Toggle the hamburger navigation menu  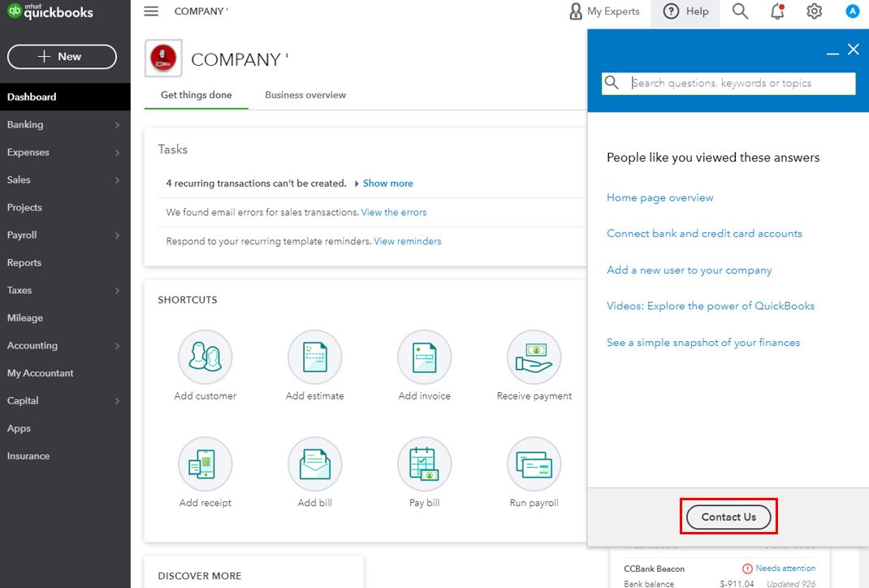click(151, 11)
